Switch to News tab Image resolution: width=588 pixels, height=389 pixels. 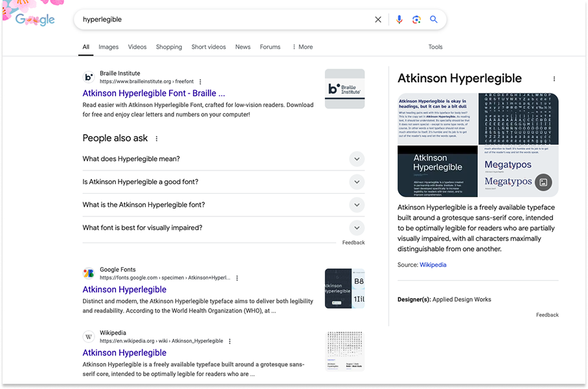[243, 47]
